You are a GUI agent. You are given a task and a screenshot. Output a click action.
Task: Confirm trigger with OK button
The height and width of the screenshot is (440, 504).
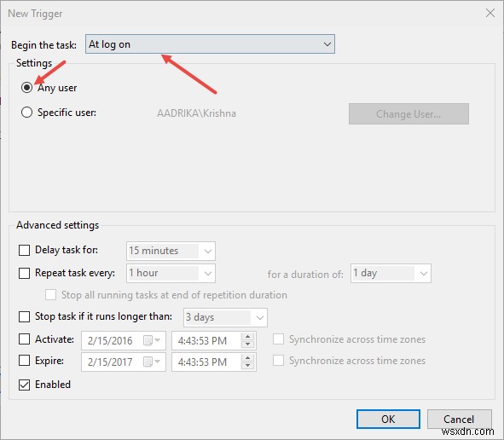point(388,420)
